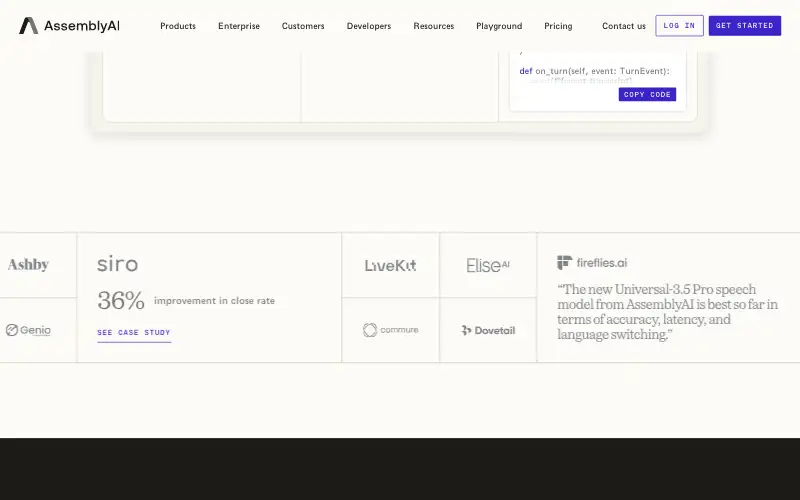Click the fireflies.ai logo
The width and height of the screenshot is (800, 500).
click(x=592, y=263)
